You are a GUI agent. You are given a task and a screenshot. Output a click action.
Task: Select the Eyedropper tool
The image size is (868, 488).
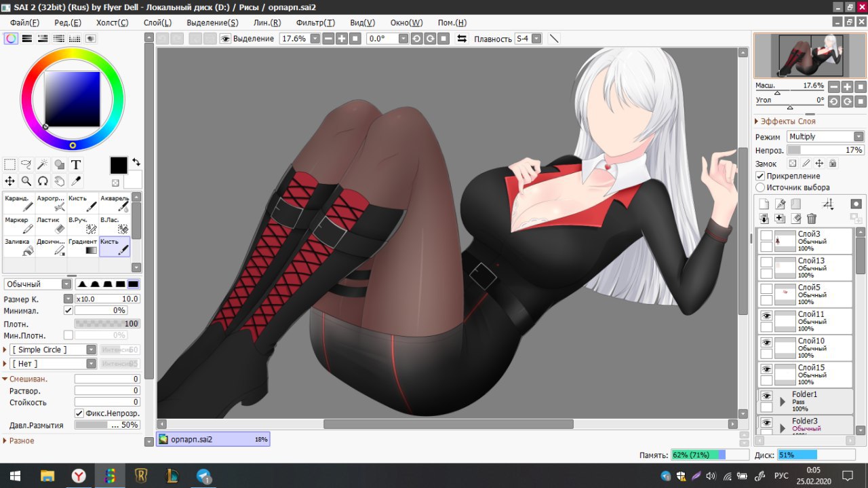[x=76, y=181]
